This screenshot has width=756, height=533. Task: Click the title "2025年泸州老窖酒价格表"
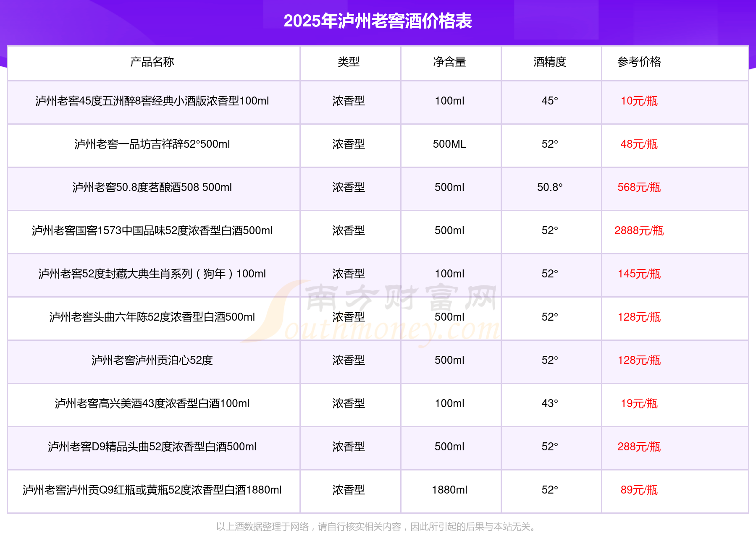(378, 21)
